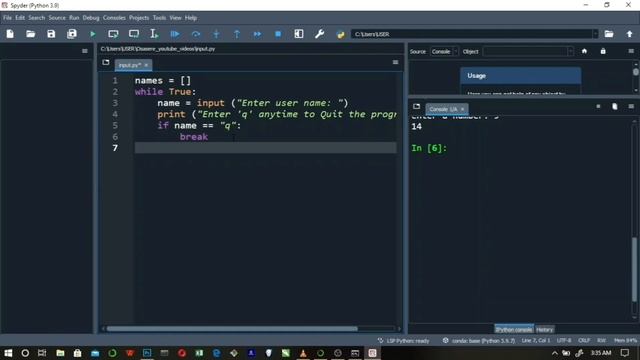Run the file with the green play icon
The image size is (640, 360).
tap(93, 34)
